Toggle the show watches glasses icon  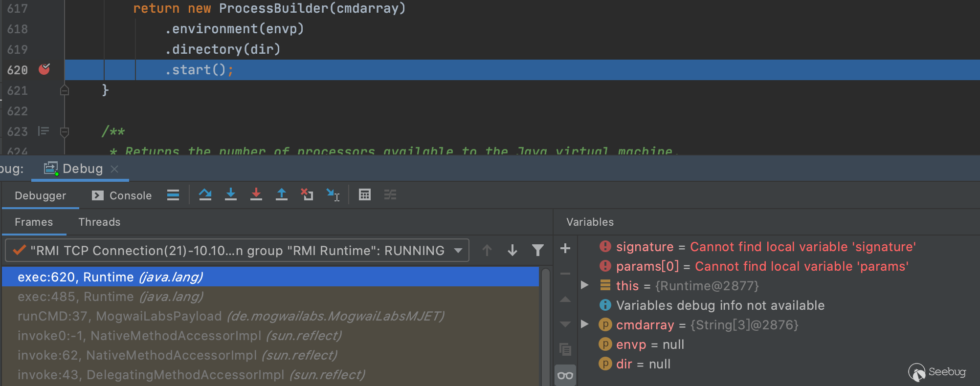(565, 375)
